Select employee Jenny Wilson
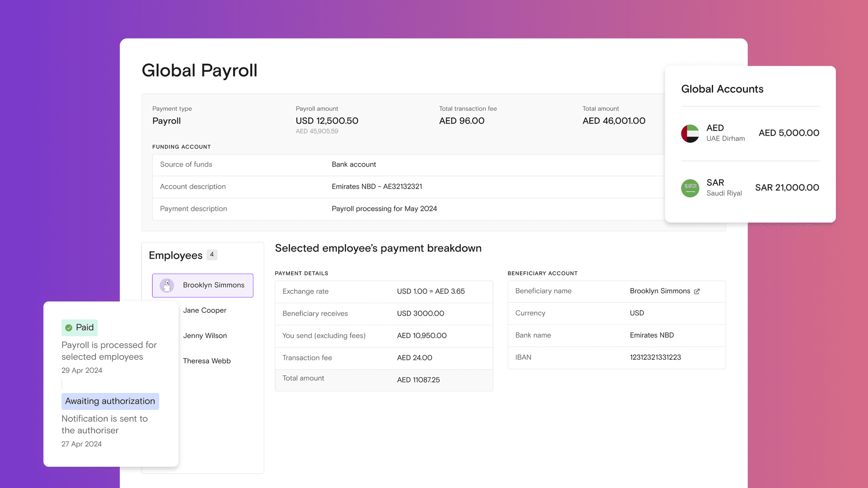This screenshot has width=868, height=488. pos(205,335)
